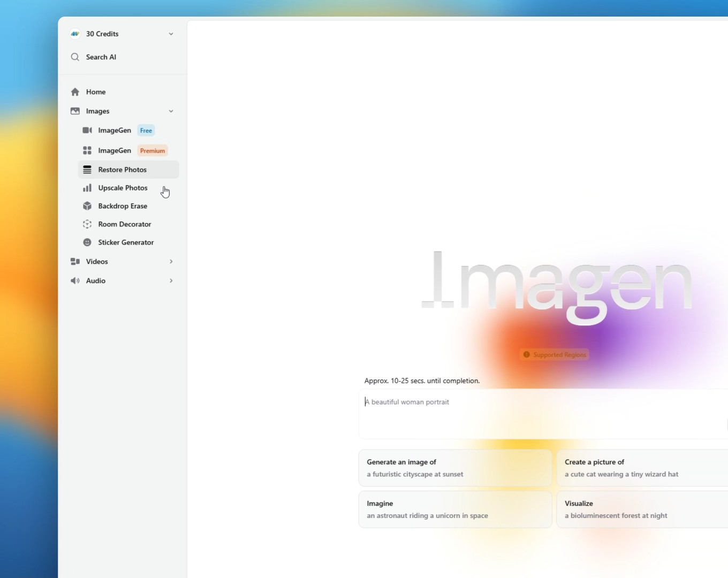Click the ImageGen Free camera icon
Screen dimensions: 728x578
click(87, 130)
